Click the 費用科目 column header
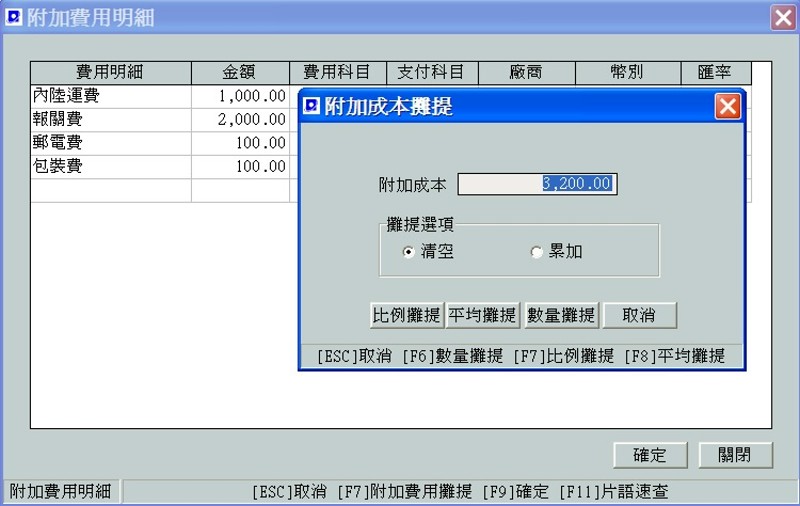 click(x=338, y=73)
